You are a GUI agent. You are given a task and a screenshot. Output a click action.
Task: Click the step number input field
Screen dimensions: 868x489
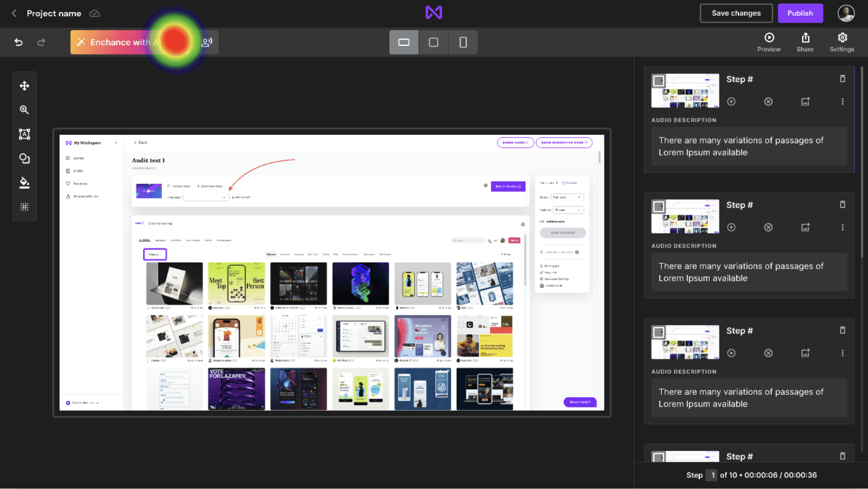(x=712, y=475)
